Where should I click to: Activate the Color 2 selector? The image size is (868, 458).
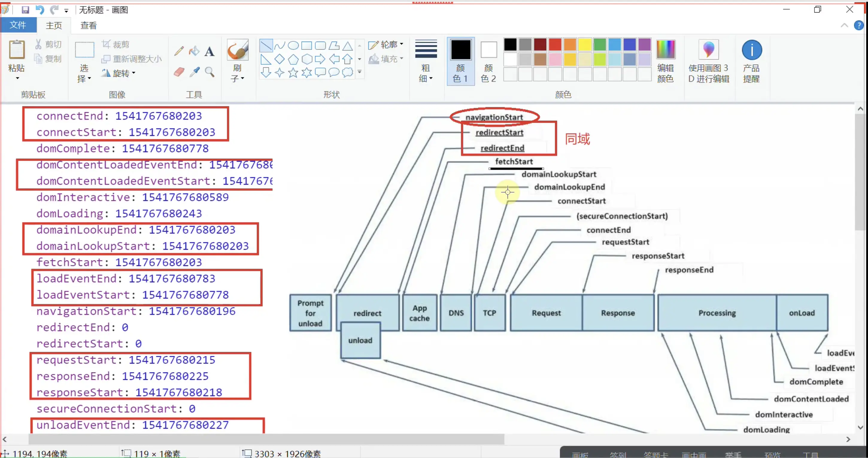(488, 61)
